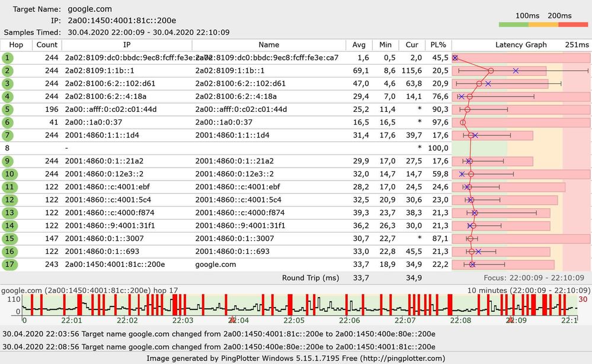Click the Focus: 22:00:09 - 22:10:09 text
The height and width of the screenshot is (364, 592).
pyautogui.click(x=534, y=278)
